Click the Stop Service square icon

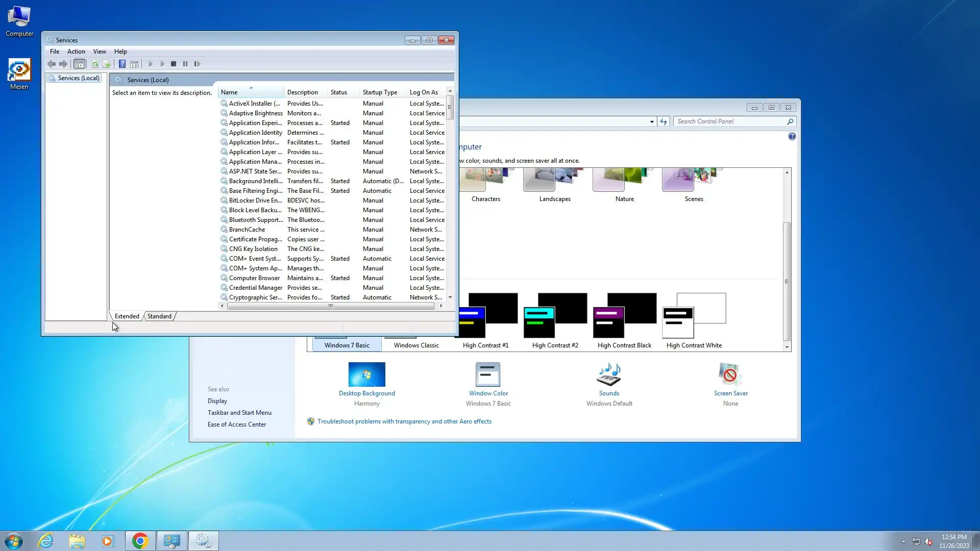[174, 64]
